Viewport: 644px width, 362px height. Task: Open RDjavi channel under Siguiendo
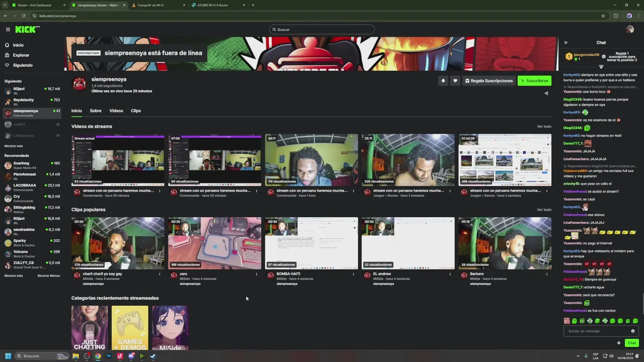click(32, 90)
